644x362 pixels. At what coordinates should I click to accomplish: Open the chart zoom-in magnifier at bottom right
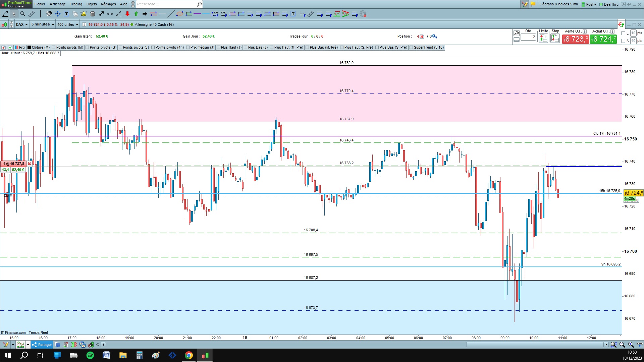[631, 345]
